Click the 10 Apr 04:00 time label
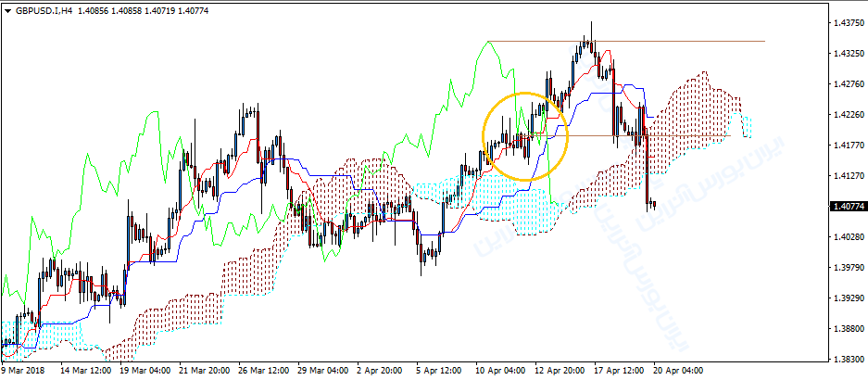Image resolution: width=868 pixels, height=380 pixels. (502, 369)
